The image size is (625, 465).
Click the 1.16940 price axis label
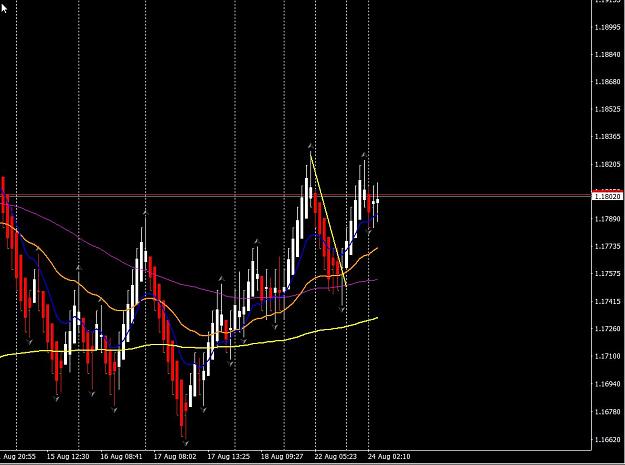tap(607, 384)
